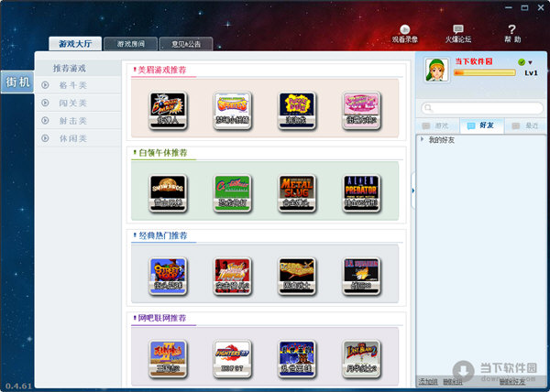Image resolution: width=550 pixels, height=392 pixels.
Task: Select the 好友 friends tab
Action: click(x=481, y=125)
